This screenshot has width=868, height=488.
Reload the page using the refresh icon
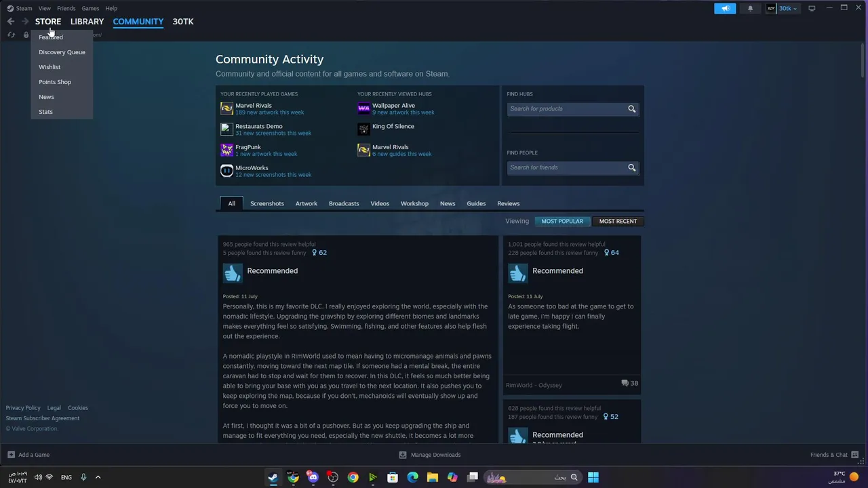(x=11, y=35)
